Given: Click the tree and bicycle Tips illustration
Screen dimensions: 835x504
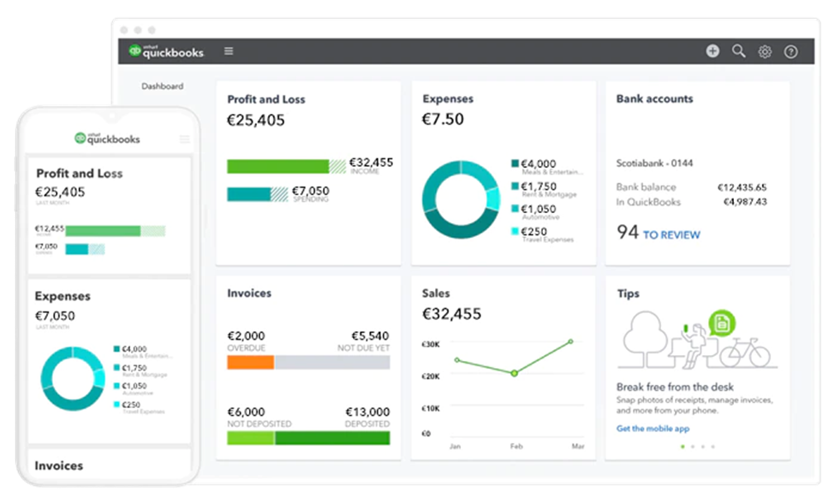Looking at the screenshot, I should pyautogui.click(x=697, y=340).
